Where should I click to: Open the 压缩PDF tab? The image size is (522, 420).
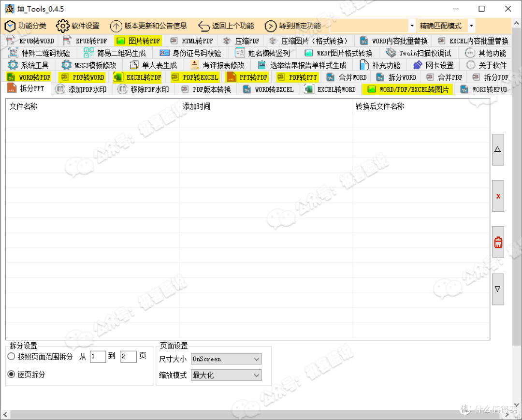[x=241, y=41]
